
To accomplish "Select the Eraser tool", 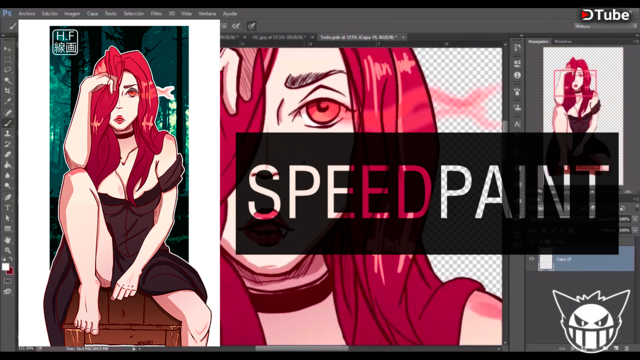I will (8, 155).
